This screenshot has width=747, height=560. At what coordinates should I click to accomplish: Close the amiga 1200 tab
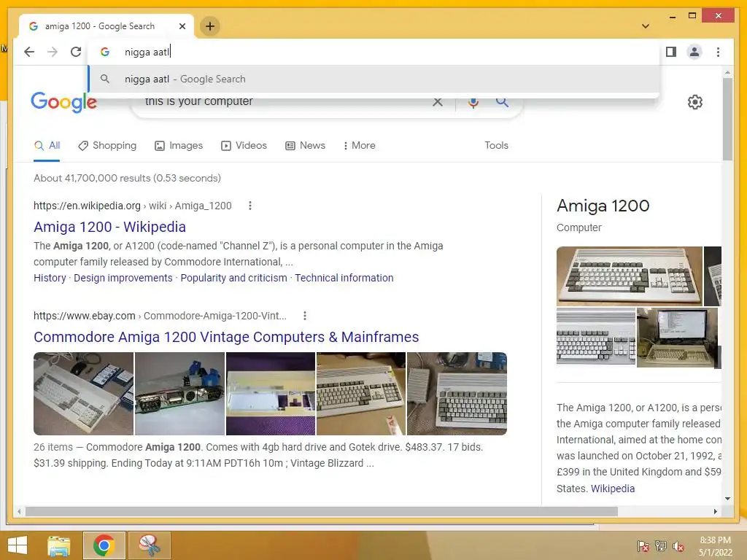[182, 26]
